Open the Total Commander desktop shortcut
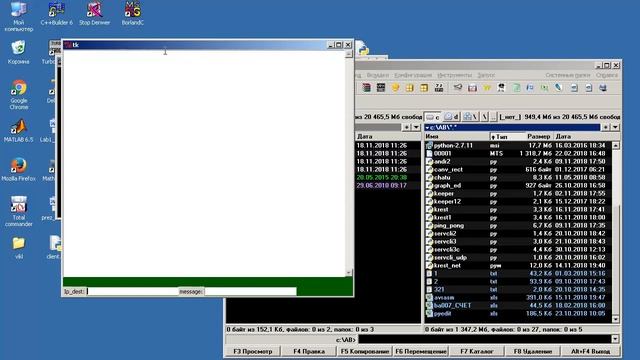 point(18,211)
